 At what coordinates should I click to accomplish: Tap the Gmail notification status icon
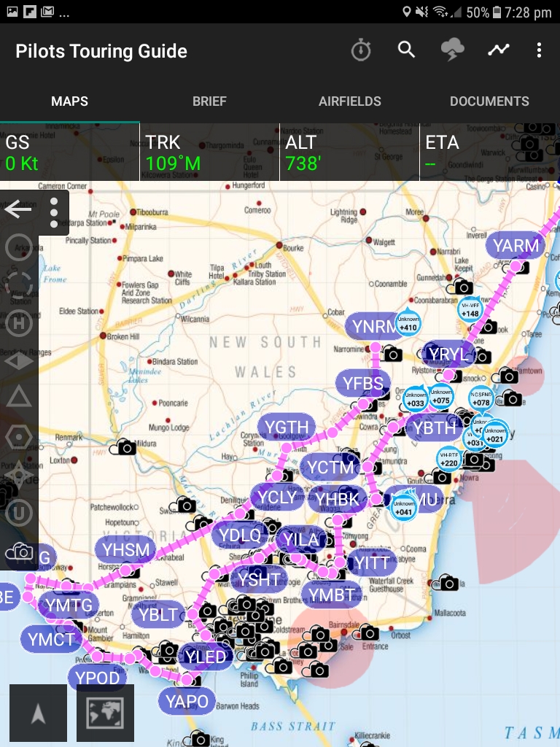[47, 12]
